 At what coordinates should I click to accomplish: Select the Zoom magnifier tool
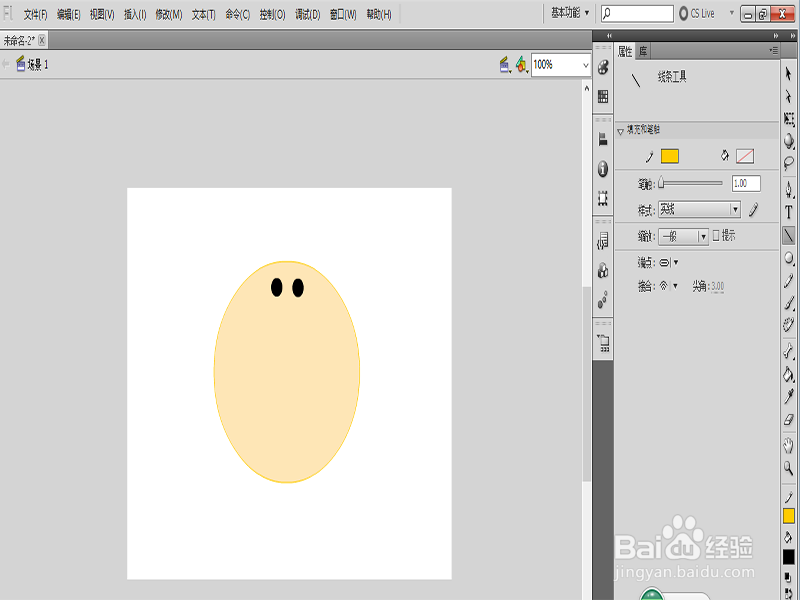789,468
